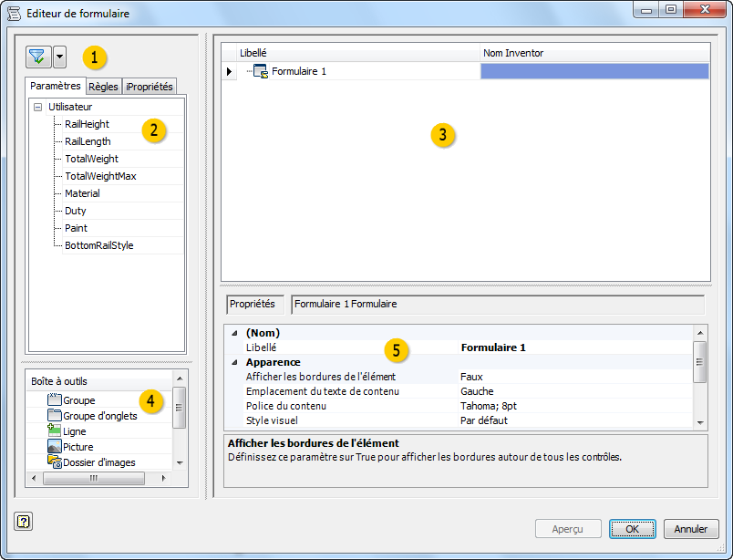Select the TotalWeightMax parameter
733x560 pixels.
coord(100,176)
